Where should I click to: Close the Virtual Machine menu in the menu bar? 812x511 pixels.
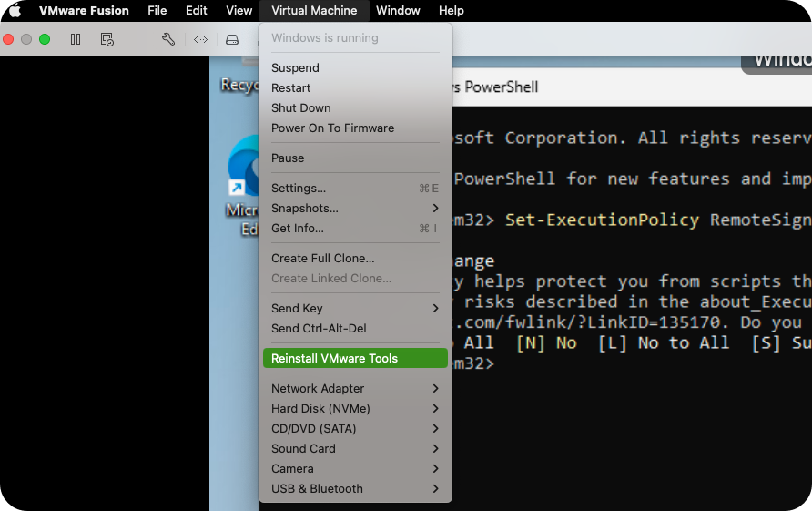(x=314, y=10)
